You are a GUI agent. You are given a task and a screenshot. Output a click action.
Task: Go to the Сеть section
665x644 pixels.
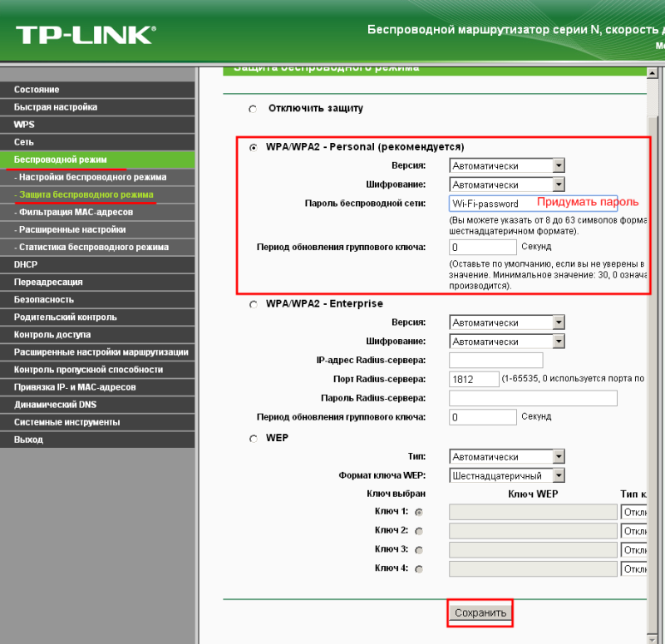click(97, 142)
